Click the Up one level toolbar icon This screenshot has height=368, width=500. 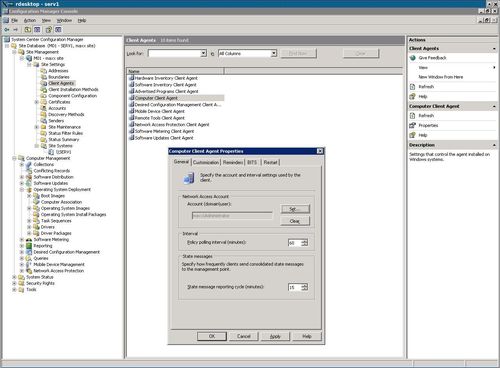28,30
